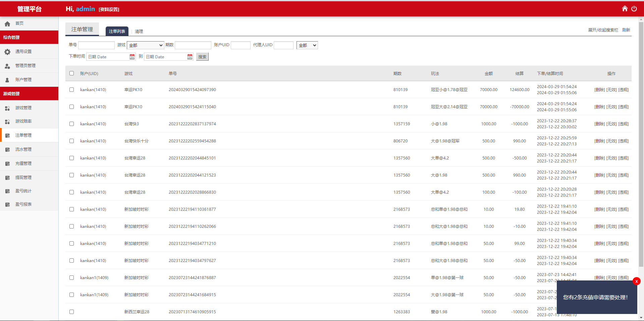This screenshot has width=644, height=321.
Task: Click the user icon beside 账户管理
Action: [7, 80]
